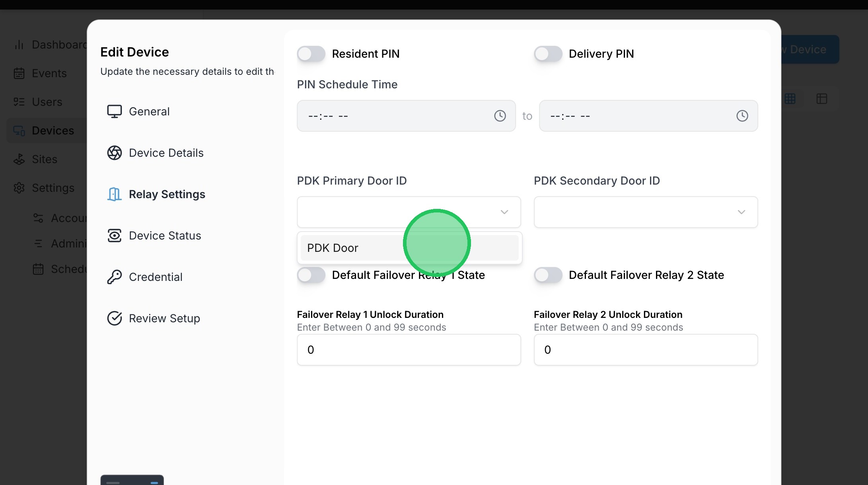Collapse the PDK Primary Door ID dropdown
868x485 pixels.
504,212
